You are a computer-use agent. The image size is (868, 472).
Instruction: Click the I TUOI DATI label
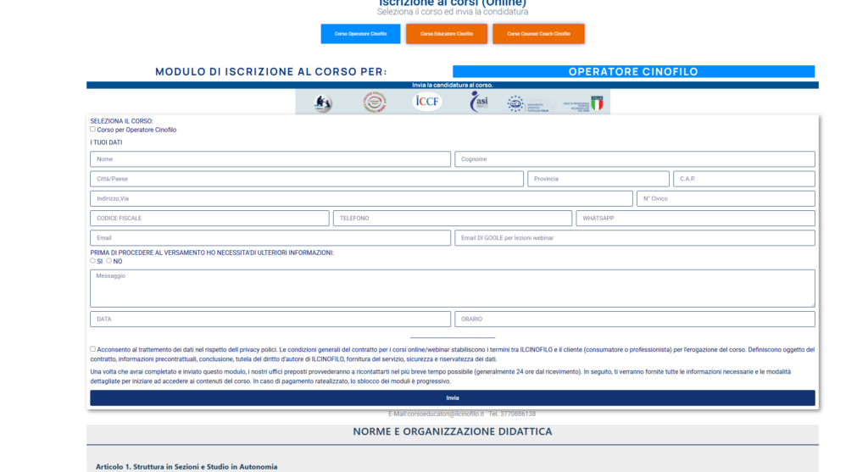pyautogui.click(x=106, y=142)
